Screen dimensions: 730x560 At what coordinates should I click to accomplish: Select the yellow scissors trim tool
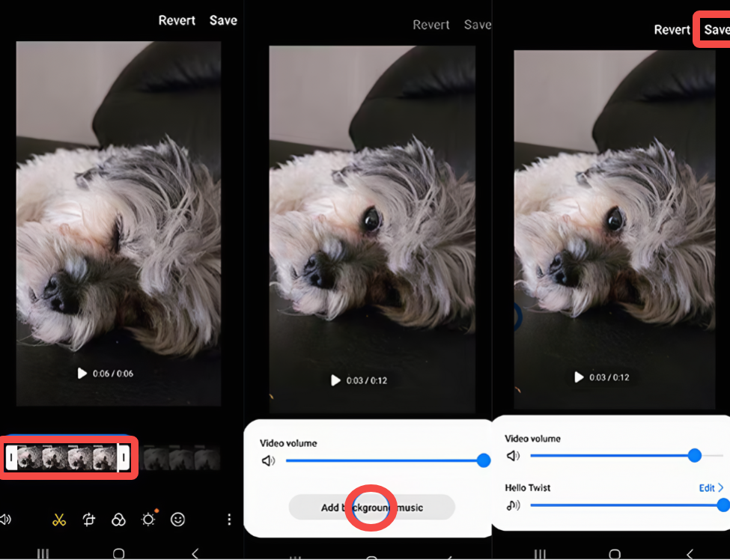coord(60,519)
